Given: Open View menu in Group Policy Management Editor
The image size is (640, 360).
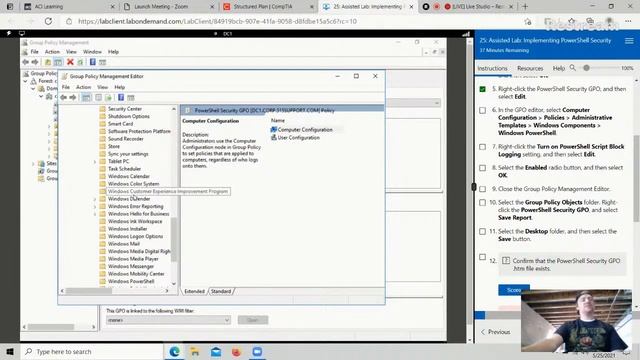Looking at the screenshot, I should tap(102, 87).
